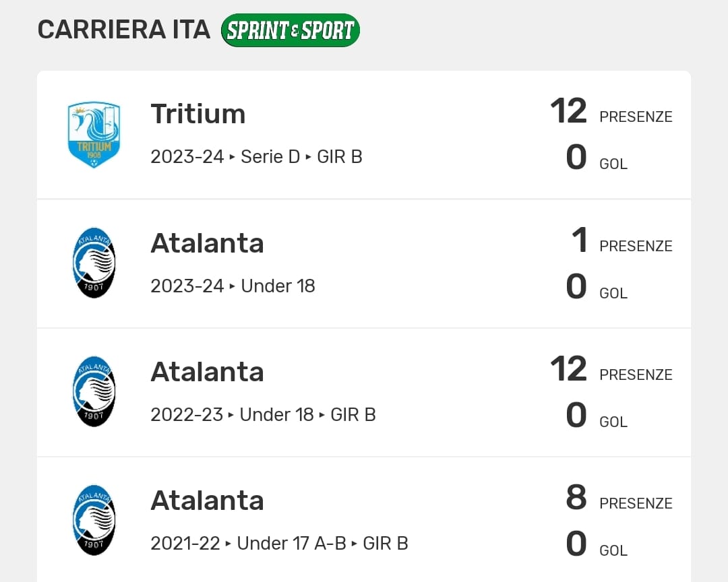Click the Atalanta crest in the 2021-22 row
Screen dimensions: 728x582
click(94, 521)
